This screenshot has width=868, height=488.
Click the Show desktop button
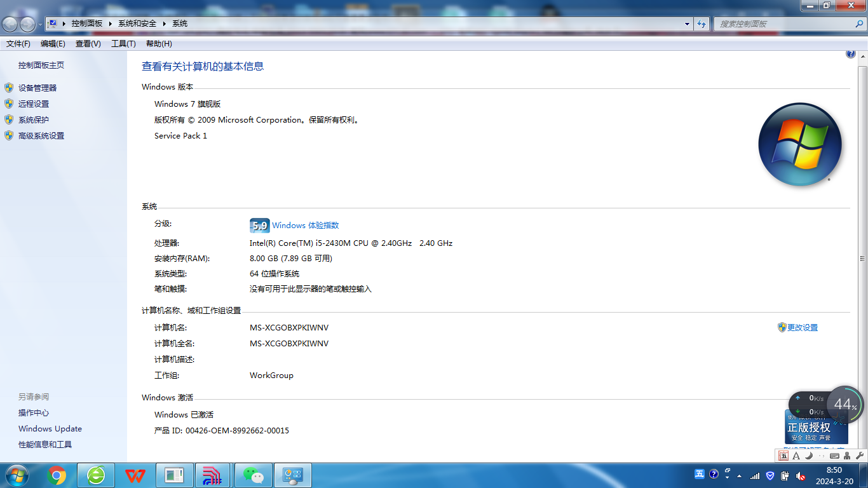click(x=863, y=475)
